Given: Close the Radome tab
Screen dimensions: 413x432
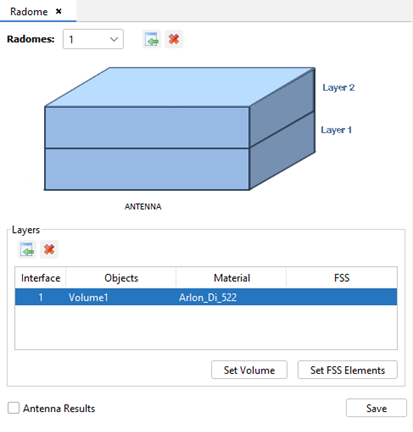Looking at the screenshot, I should coord(59,11).
